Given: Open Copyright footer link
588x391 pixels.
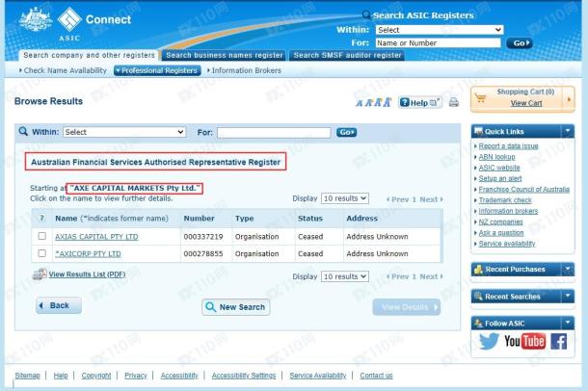Looking at the screenshot, I should pos(96,376).
